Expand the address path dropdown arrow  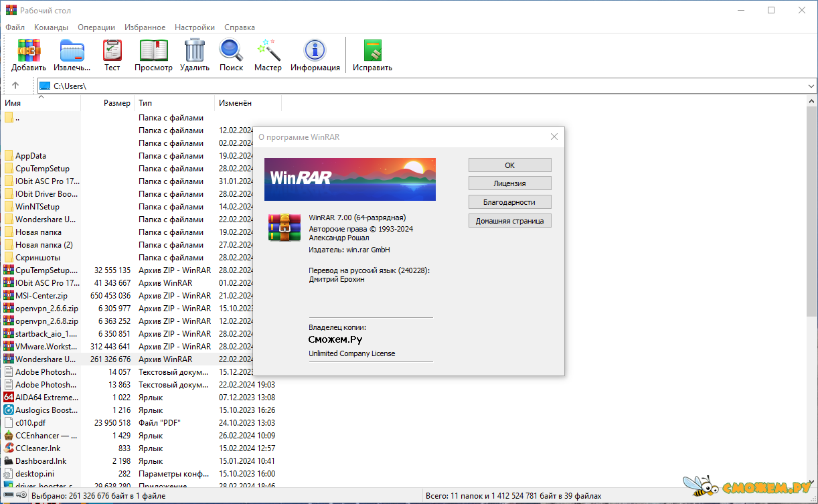[811, 86]
